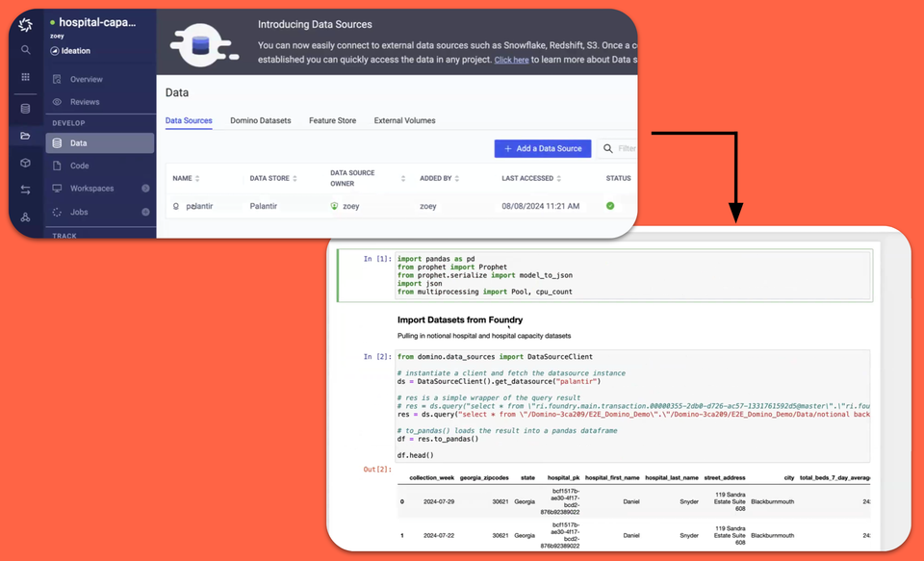This screenshot has width=924, height=561.
Task: Click the plus button next to Jobs
Action: 145,212
